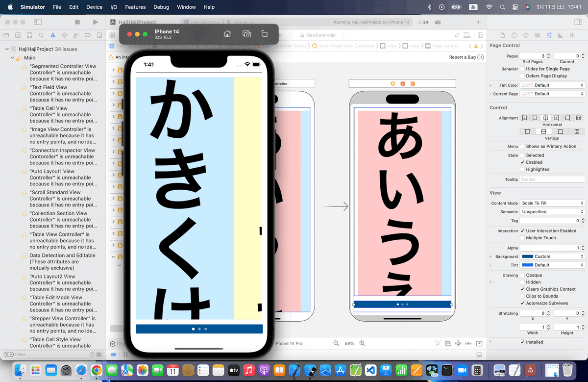Open the Test navigator
588x382 pixels.
click(x=64, y=35)
